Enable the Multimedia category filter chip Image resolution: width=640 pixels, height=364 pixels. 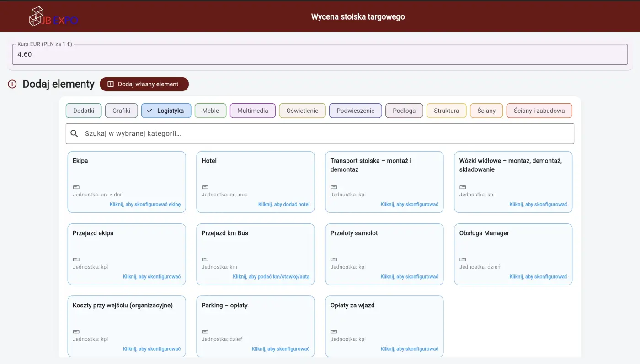click(252, 111)
